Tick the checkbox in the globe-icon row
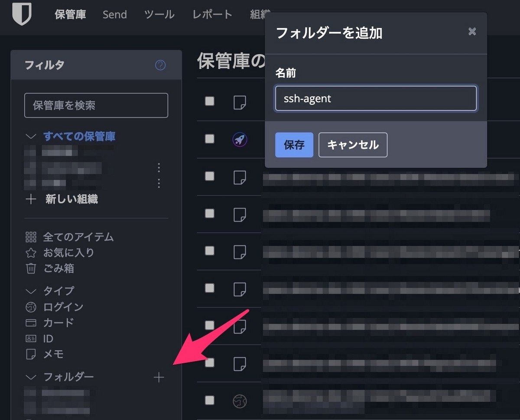This screenshot has width=520, height=420. click(210, 400)
